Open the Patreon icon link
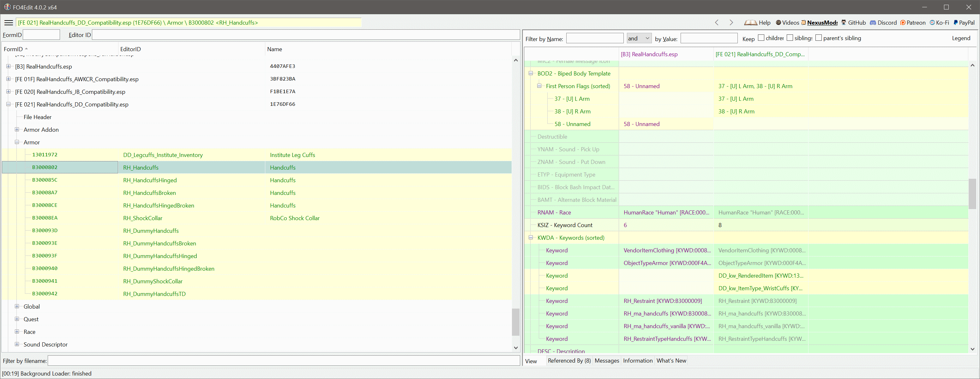 (903, 22)
